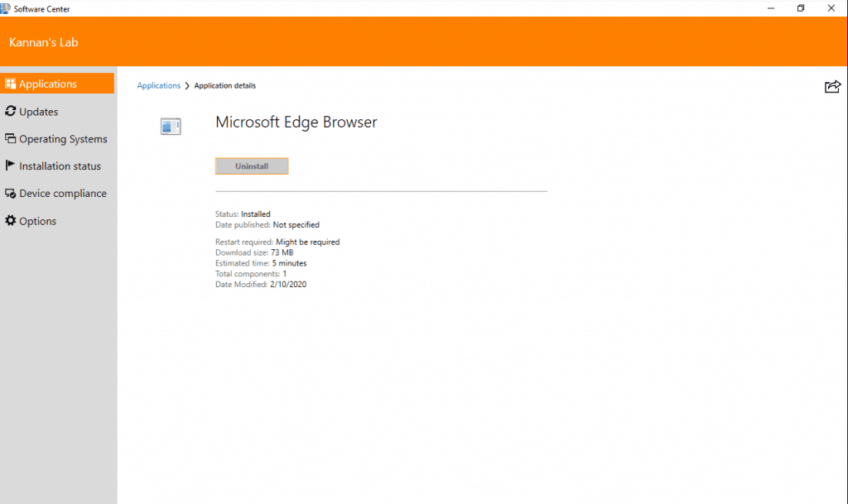Click the Software Center title bar icon
Image resolution: width=848 pixels, height=504 pixels.
pos(7,8)
